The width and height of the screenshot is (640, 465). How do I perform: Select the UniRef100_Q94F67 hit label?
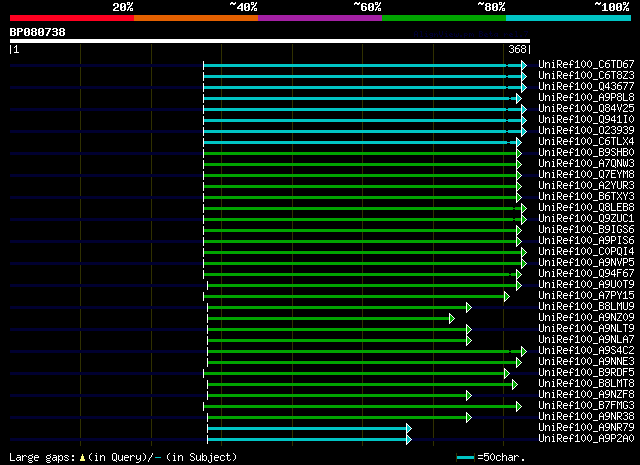click(586, 274)
